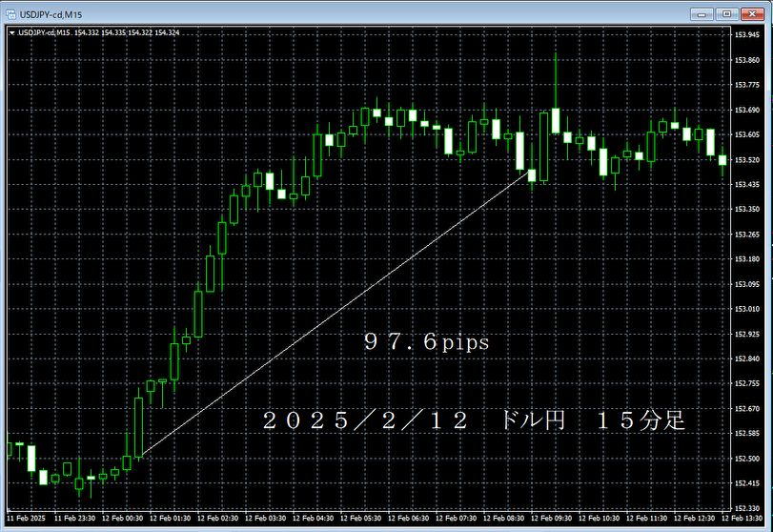Click the "12 Feb 09:30" time axis label
This screenshot has width=773, height=532.
point(551,519)
